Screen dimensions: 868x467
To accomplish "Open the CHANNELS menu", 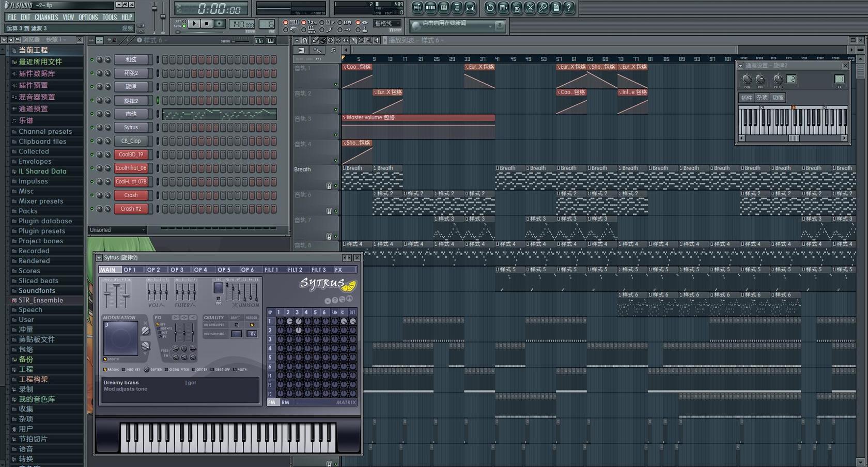I will click(46, 17).
